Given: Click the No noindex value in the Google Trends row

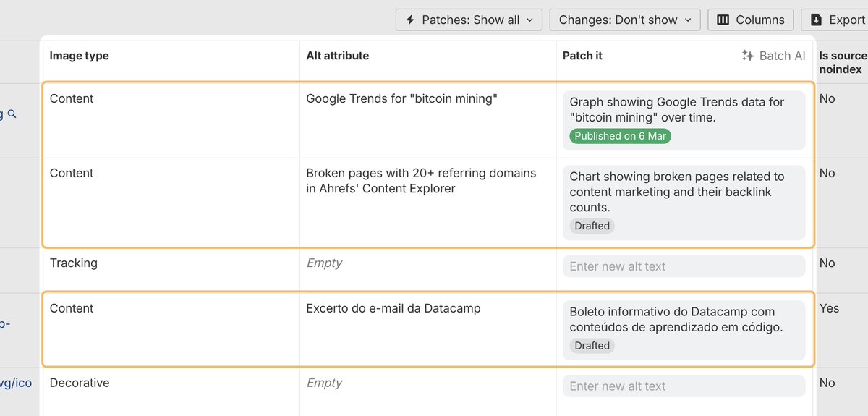Looking at the screenshot, I should [x=827, y=98].
